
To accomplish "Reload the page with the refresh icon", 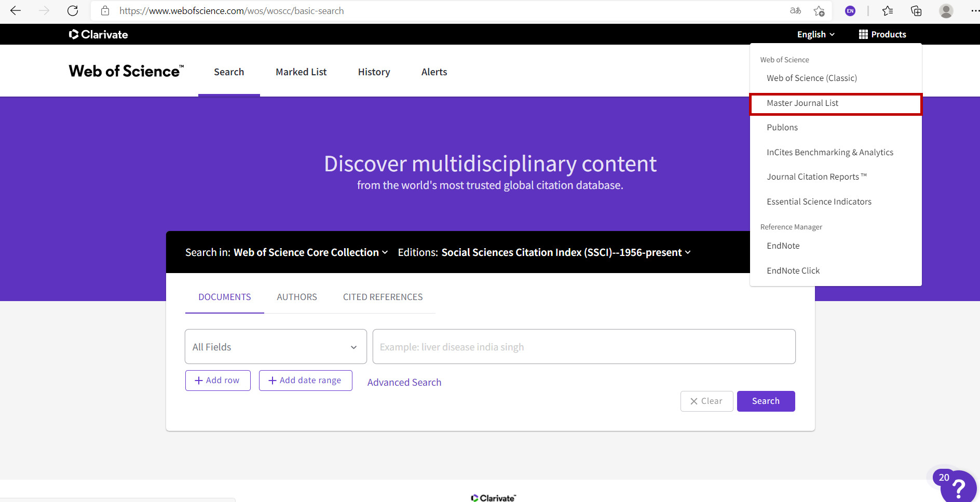I will [73, 11].
